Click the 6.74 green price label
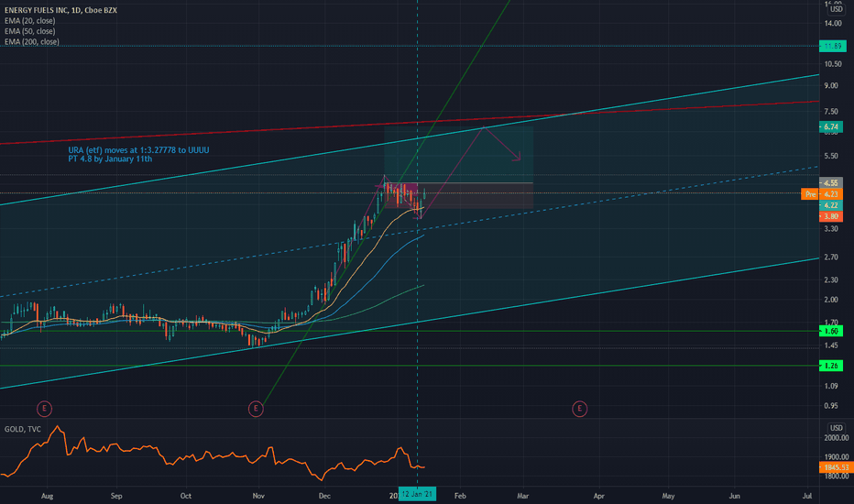854x504 pixels. [x=831, y=127]
